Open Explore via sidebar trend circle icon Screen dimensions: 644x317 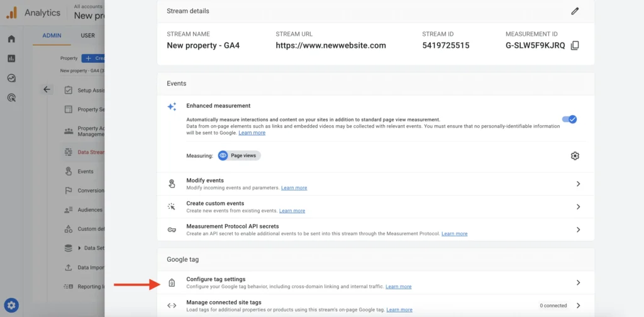click(x=11, y=78)
